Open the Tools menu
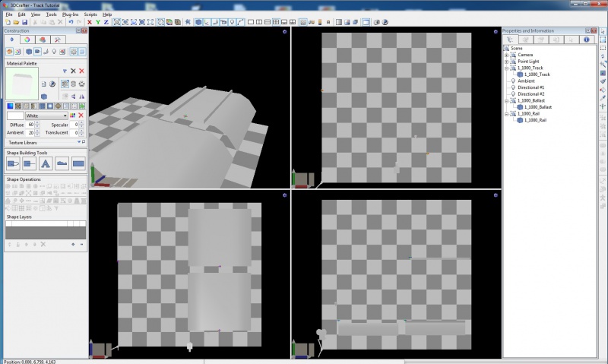The image size is (608, 364). coord(51,14)
